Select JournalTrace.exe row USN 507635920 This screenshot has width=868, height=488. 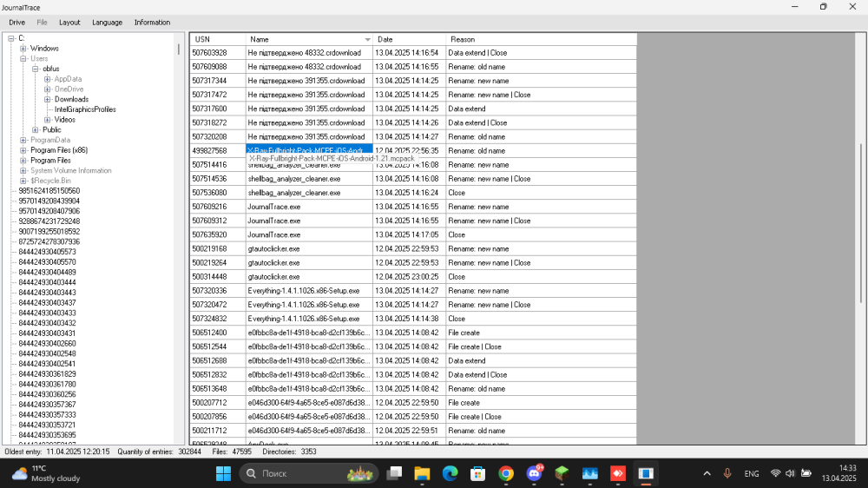[x=413, y=234]
